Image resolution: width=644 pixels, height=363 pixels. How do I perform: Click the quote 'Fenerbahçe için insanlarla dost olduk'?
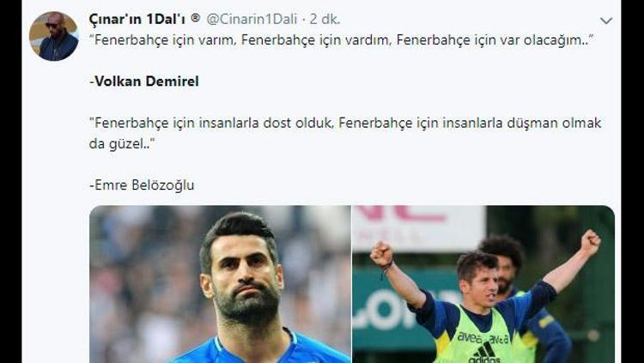[x=210, y=123]
